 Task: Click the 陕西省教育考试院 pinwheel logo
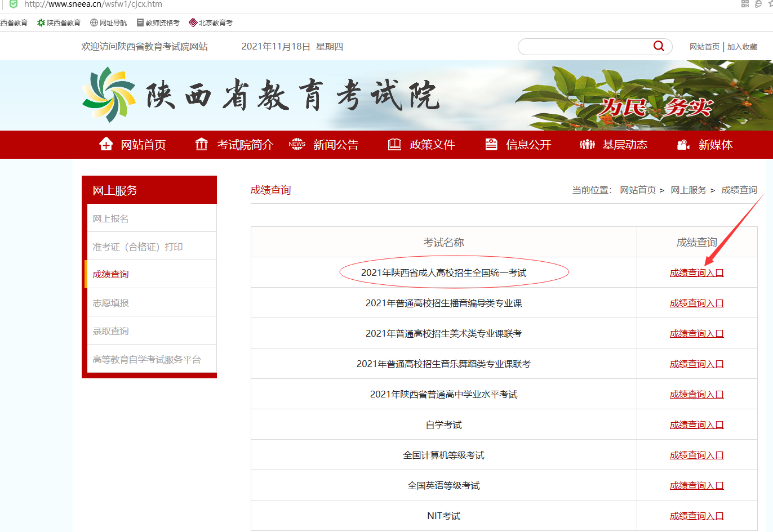pyautogui.click(x=109, y=95)
